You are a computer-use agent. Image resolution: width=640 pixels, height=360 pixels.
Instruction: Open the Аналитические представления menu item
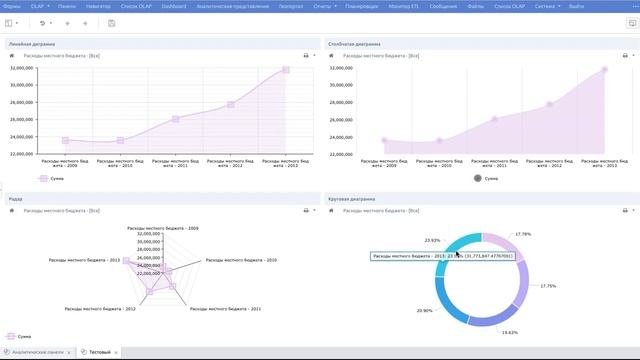233,6
